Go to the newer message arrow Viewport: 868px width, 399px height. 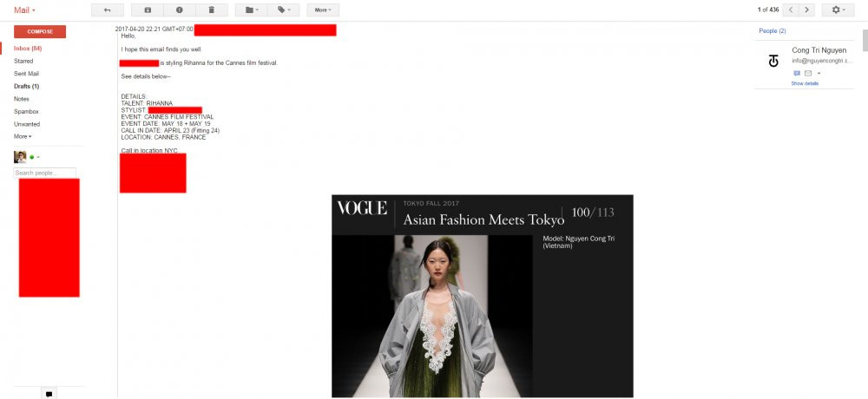(x=792, y=10)
